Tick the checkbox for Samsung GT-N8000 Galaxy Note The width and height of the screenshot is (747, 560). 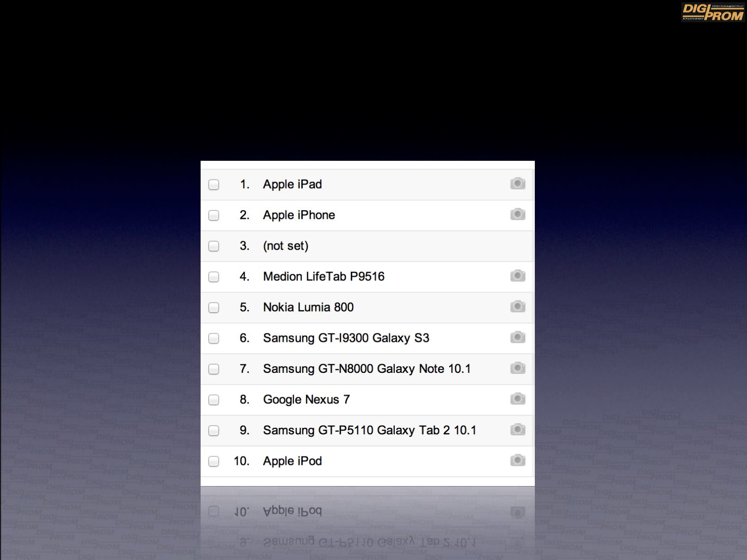point(214,369)
